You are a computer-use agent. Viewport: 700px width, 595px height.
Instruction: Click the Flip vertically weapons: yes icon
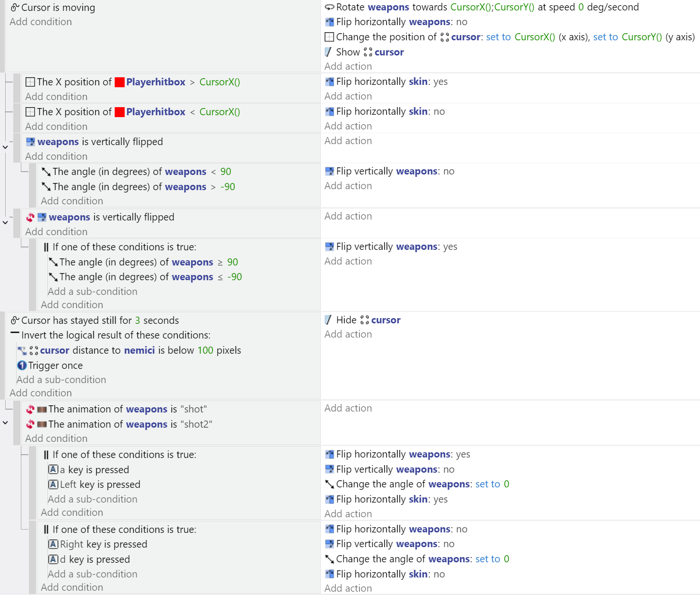(x=329, y=247)
